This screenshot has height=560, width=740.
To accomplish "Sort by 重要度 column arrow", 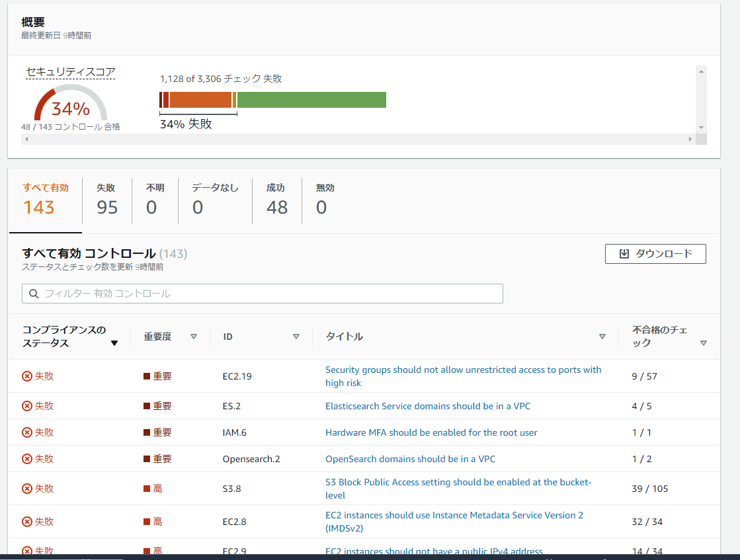I will point(194,337).
